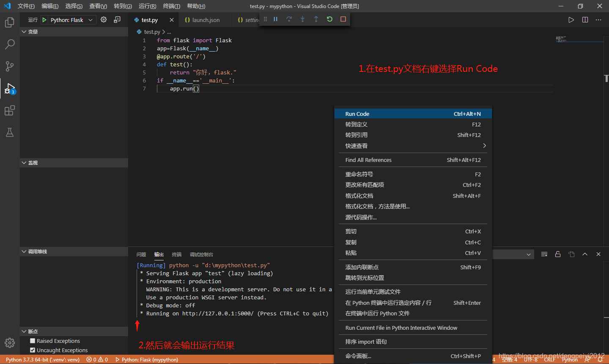Stop the debug session
The width and height of the screenshot is (609, 364).
(343, 19)
